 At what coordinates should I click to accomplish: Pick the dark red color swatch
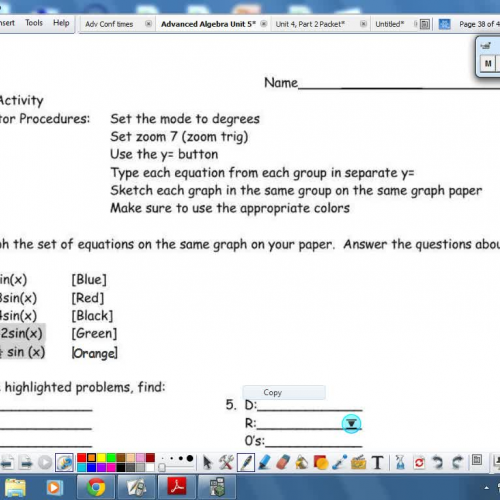150,458
